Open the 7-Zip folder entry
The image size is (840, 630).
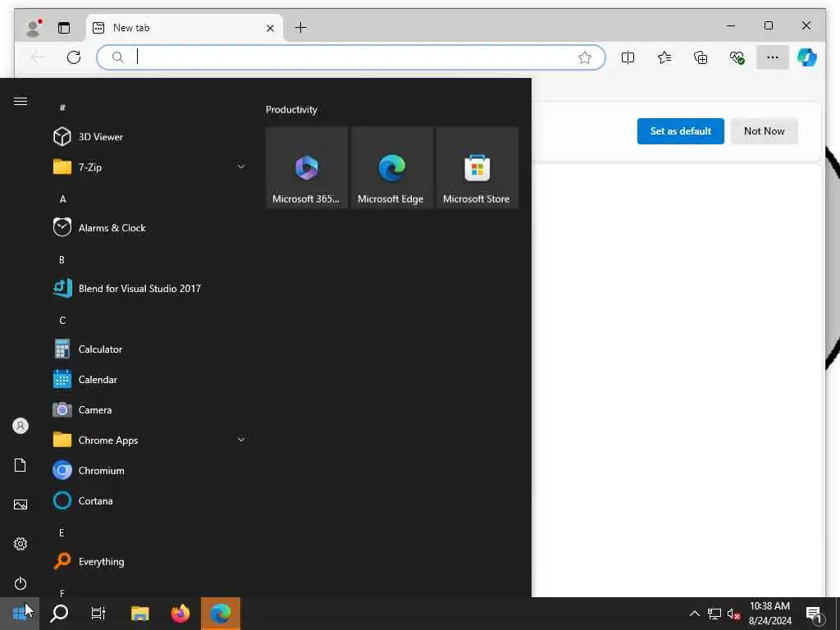pyautogui.click(x=150, y=167)
